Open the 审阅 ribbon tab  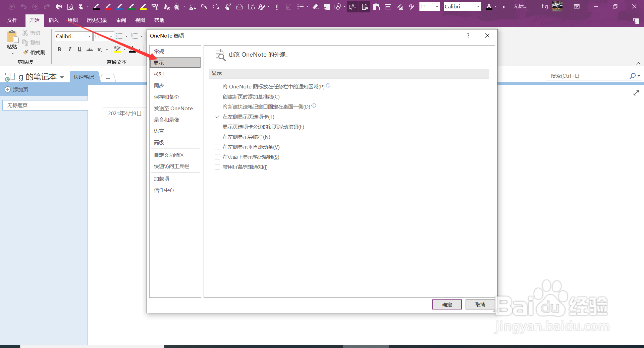(121, 20)
